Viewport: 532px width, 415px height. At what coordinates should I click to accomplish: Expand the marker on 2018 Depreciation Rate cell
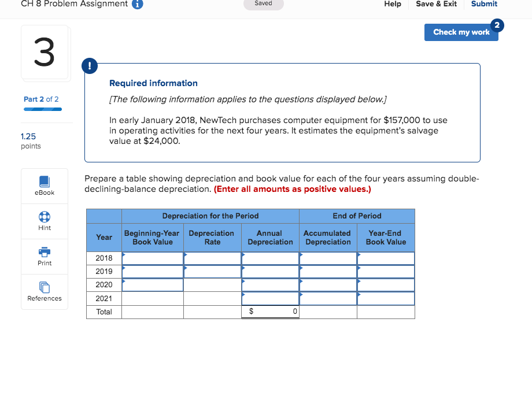pos(185,255)
